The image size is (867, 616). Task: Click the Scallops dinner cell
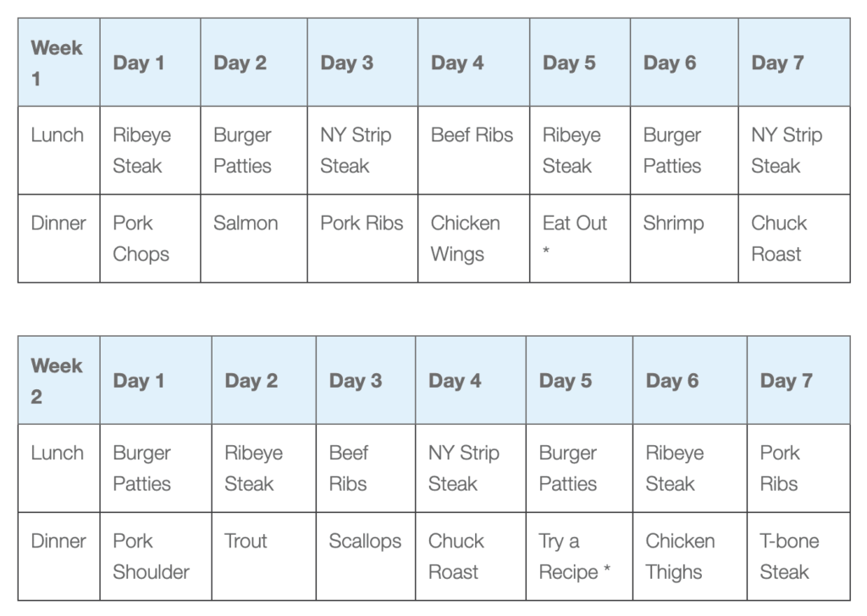[366, 556]
